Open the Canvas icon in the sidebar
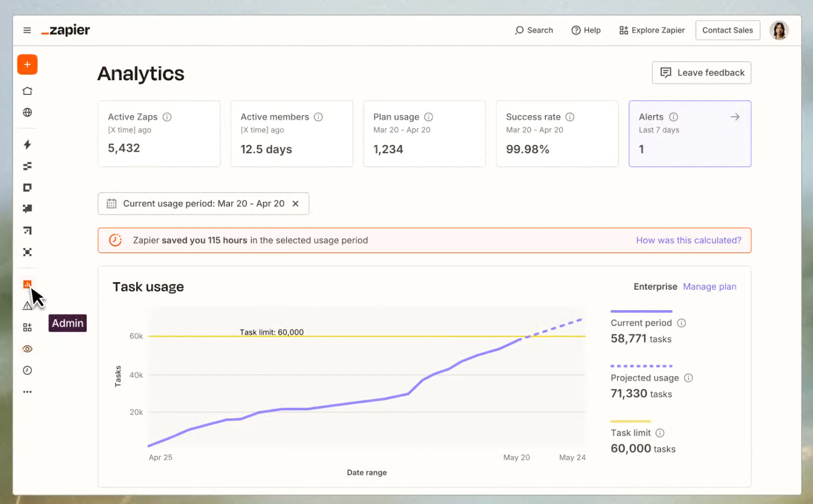This screenshot has width=813, height=504. (27, 230)
